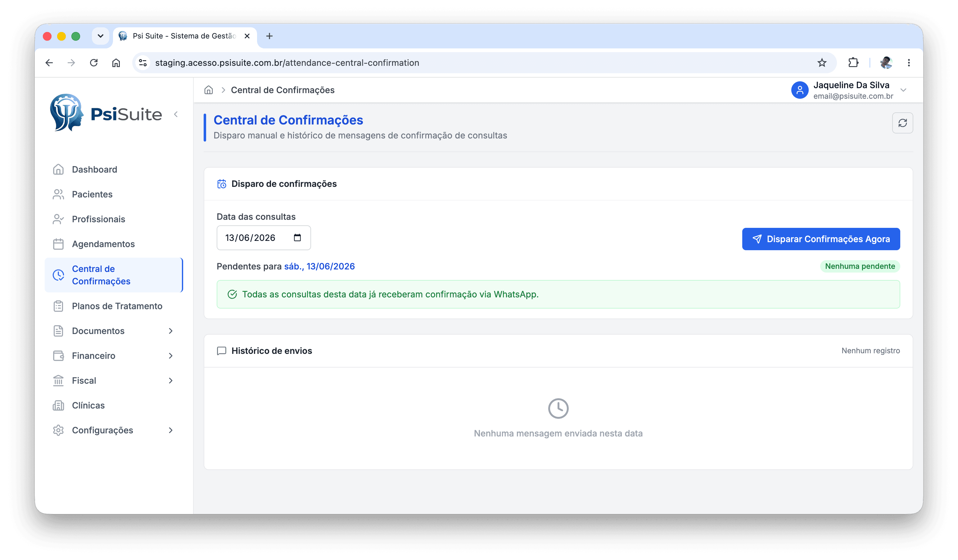The height and width of the screenshot is (560, 958).
Task: Bookmark this page with star icon
Action: click(x=822, y=63)
